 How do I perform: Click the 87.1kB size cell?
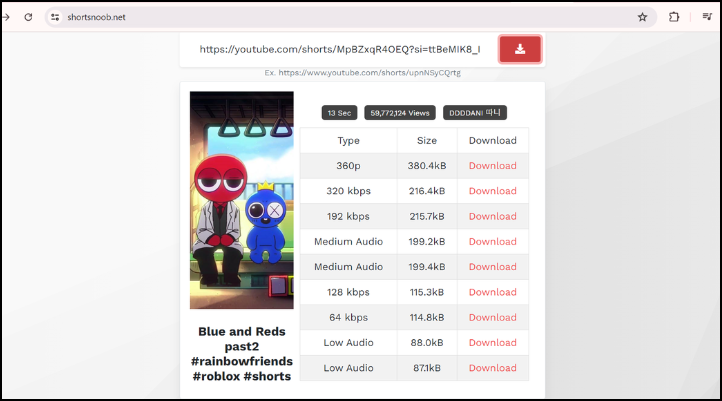pos(427,368)
